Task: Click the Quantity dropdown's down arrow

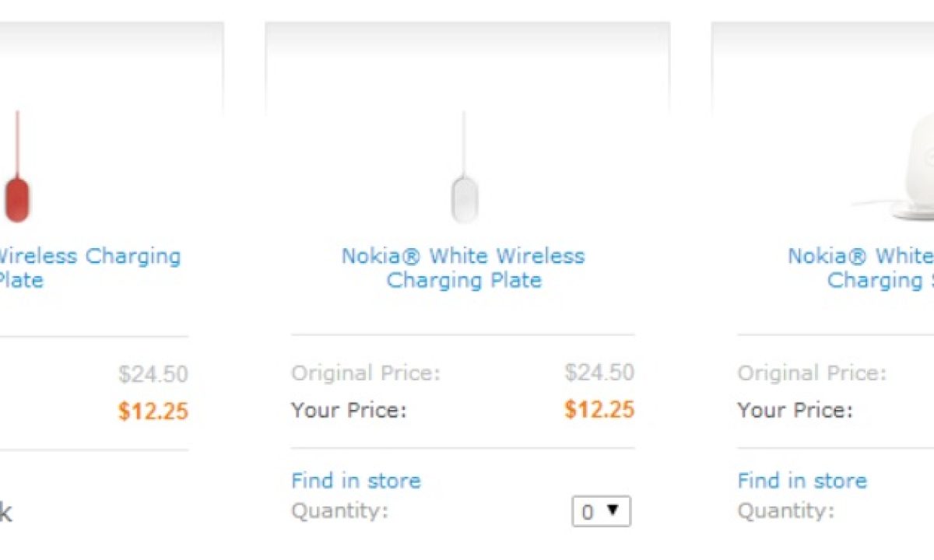Action: pyautogui.click(x=613, y=511)
